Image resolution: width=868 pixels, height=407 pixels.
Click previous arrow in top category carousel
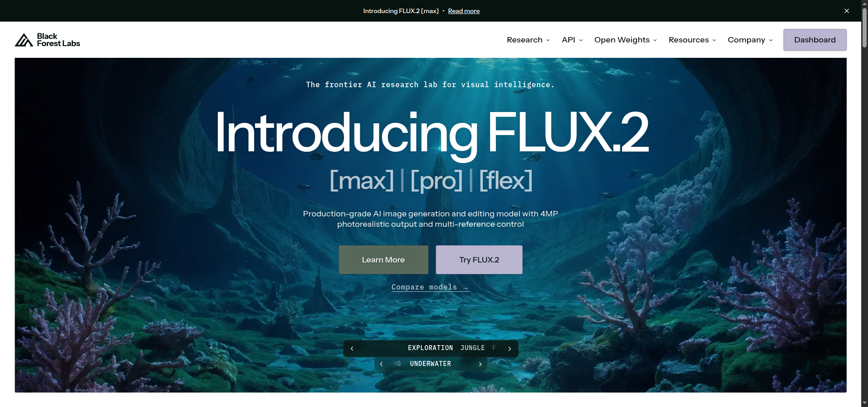(x=352, y=349)
